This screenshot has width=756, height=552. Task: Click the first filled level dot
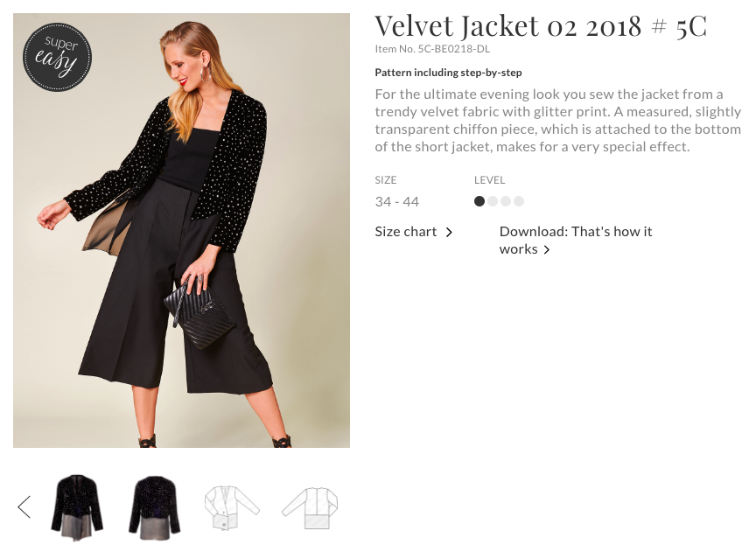479,201
